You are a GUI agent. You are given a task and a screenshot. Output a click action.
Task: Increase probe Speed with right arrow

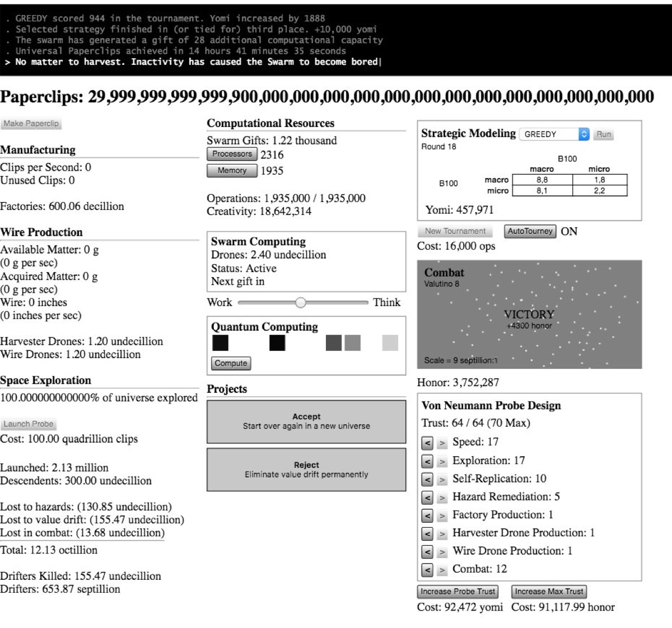pyautogui.click(x=442, y=443)
